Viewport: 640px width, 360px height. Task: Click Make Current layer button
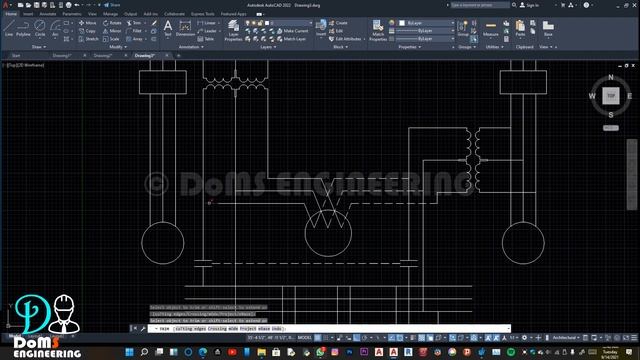[x=292, y=31]
